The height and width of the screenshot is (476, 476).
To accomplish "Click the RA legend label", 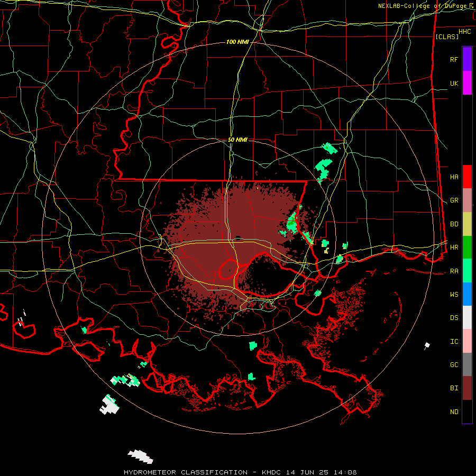I will tap(454, 271).
